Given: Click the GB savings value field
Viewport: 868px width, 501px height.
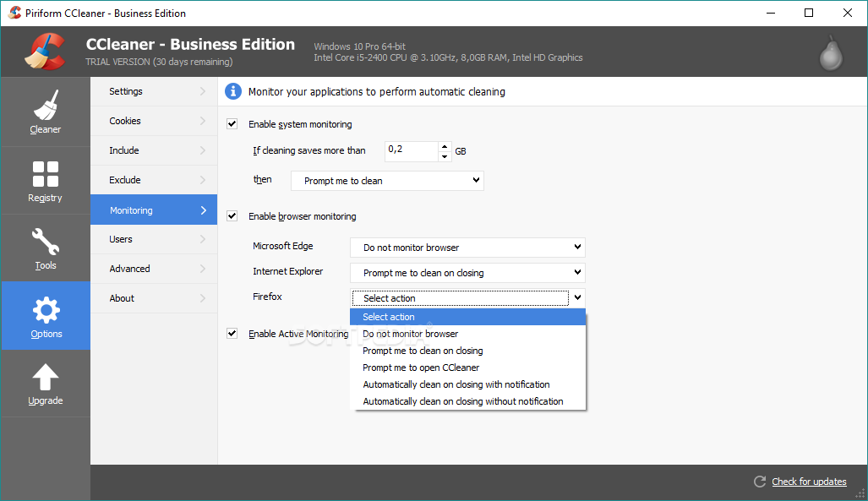Looking at the screenshot, I should point(411,150).
